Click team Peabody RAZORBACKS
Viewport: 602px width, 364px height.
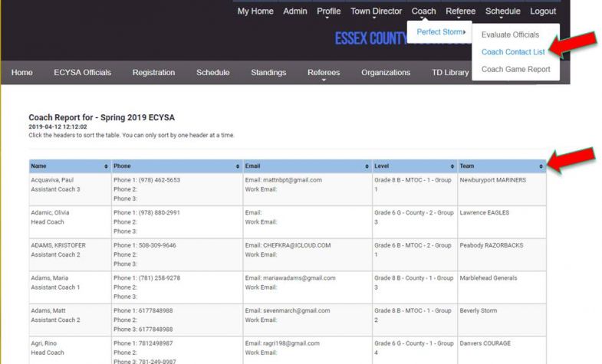tap(492, 245)
